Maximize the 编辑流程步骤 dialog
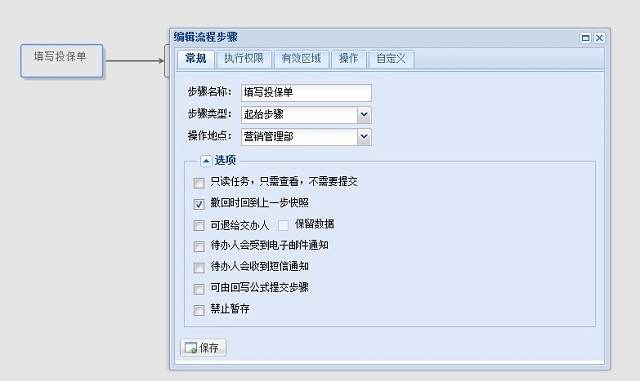Screen dimensions: 640x381 (585, 38)
